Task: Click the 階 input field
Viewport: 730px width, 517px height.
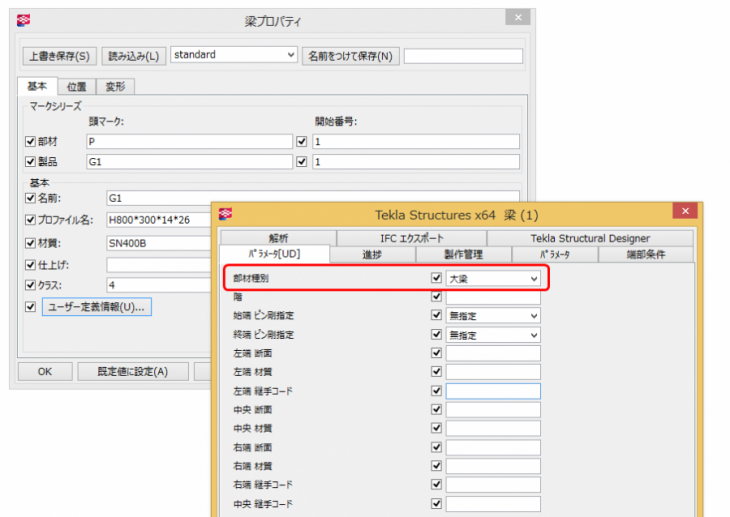Action: point(493,297)
